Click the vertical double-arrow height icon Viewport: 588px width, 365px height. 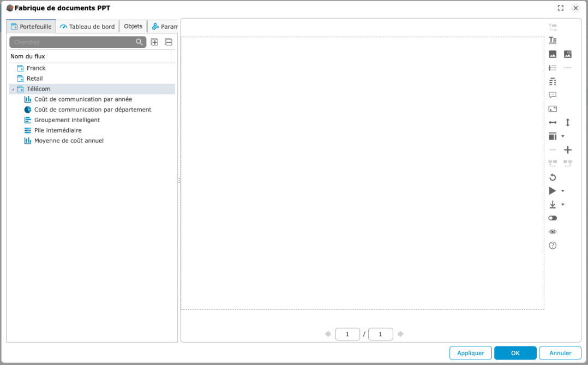point(568,123)
